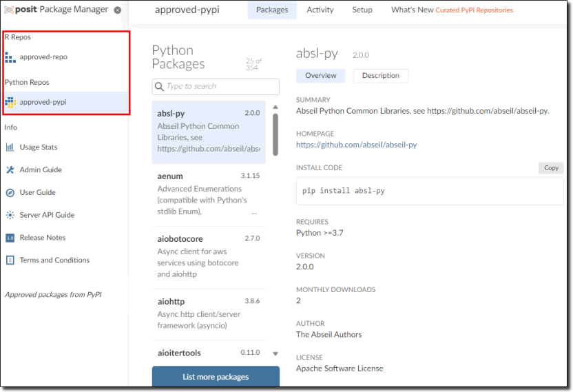Click the search magnifier icon
This screenshot has width=573, height=392.
159,87
